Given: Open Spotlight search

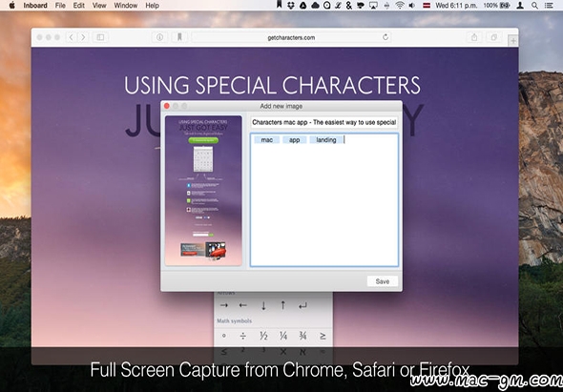Looking at the screenshot, I should click(x=534, y=6).
